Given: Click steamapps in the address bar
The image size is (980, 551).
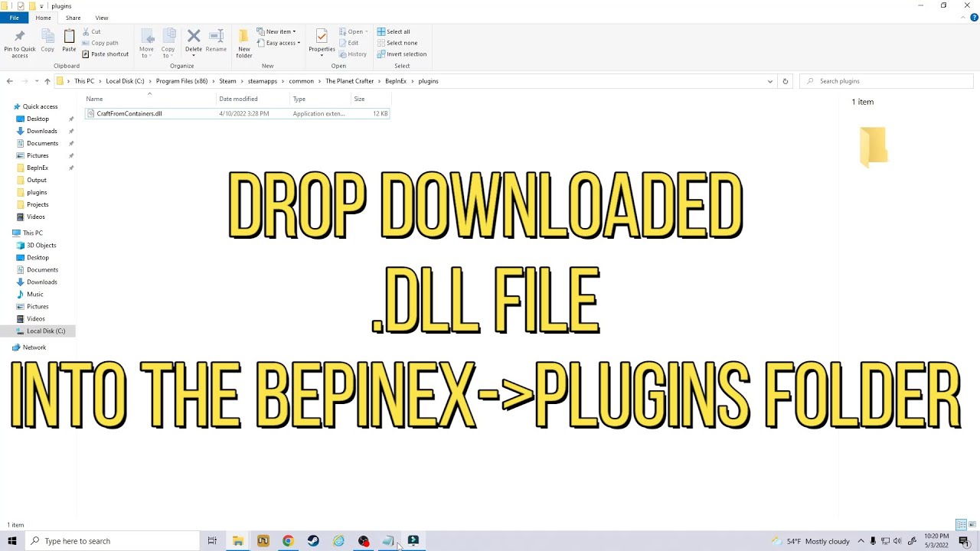Looking at the screenshot, I should click(263, 81).
